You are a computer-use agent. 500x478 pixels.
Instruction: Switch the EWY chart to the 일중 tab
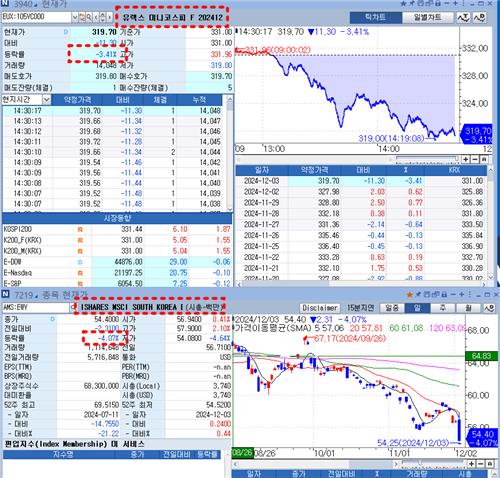tap(392, 308)
